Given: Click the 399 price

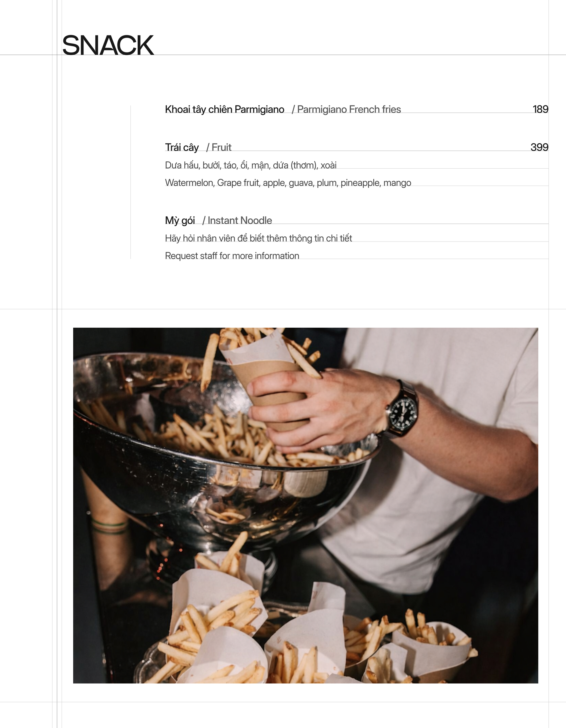Looking at the screenshot, I should tap(539, 147).
